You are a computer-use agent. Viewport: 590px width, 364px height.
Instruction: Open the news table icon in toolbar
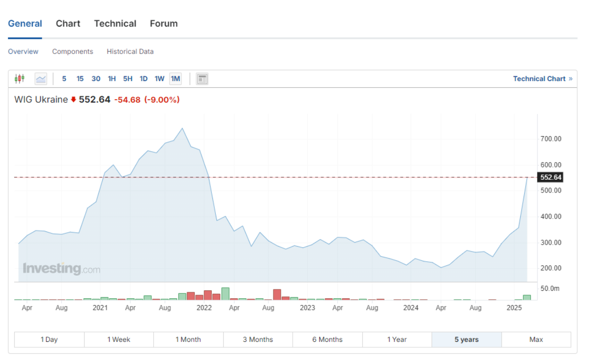pos(202,79)
